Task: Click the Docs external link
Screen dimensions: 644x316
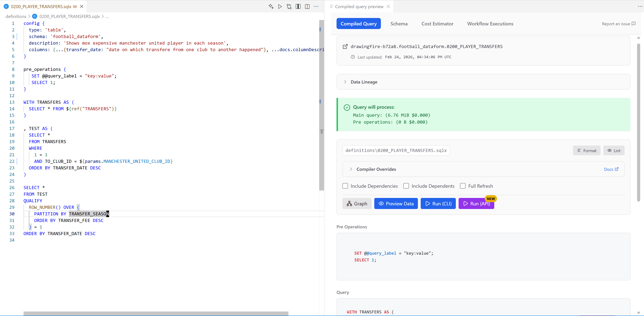Action: point(611,169)
